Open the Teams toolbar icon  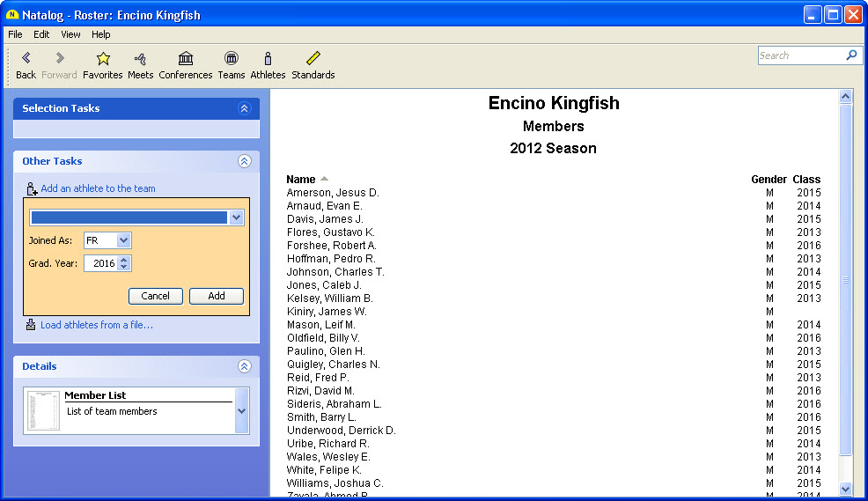231,59
